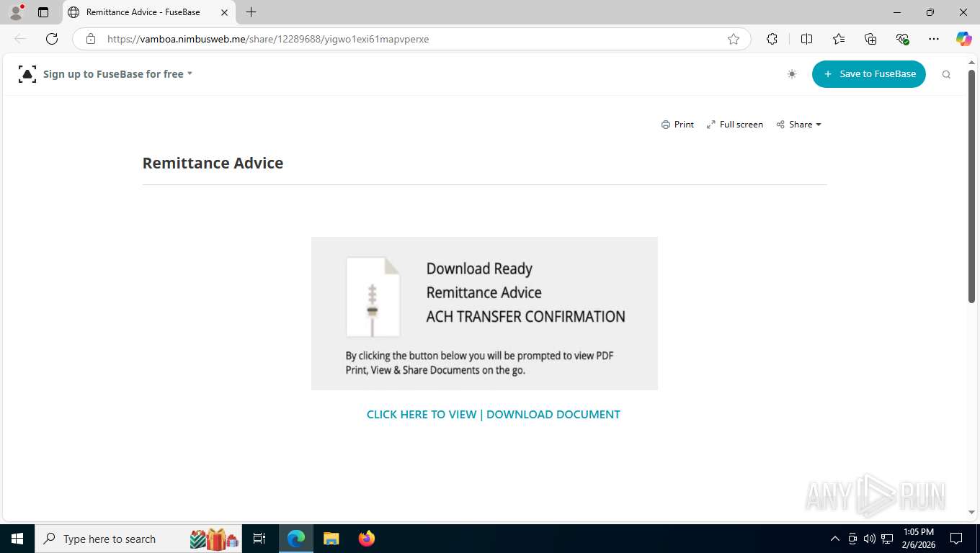The width and height of the screenshot is (980, 553).
Task: Show hidden system tray icons
Action: click(x=835, y=539)
